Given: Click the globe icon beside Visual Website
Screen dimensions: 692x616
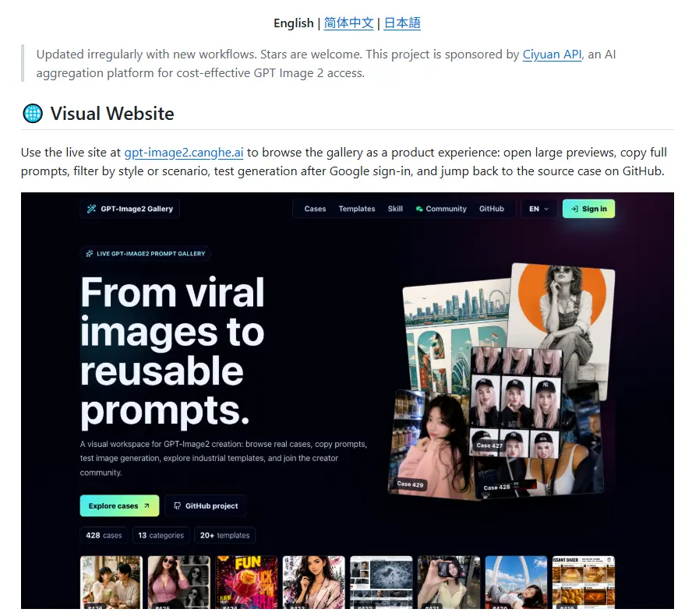Looking at the screenshot, I should (x=33, y=114).
